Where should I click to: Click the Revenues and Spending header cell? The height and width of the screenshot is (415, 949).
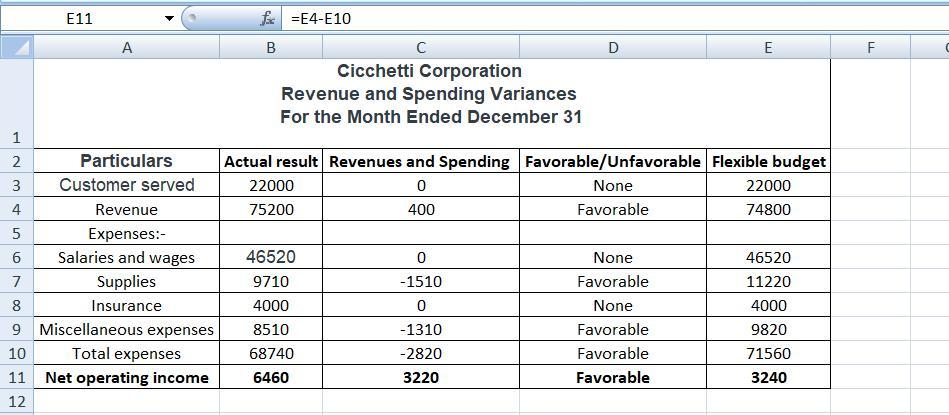click(421, 161)
